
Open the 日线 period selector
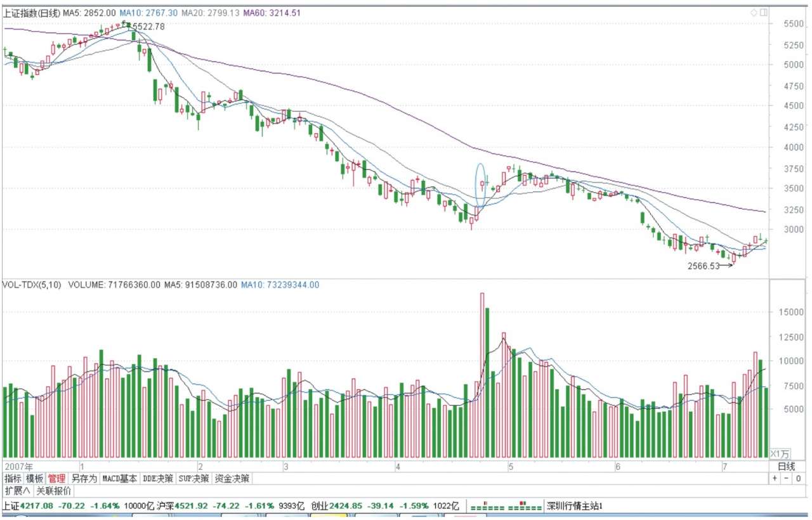point(786,466)
